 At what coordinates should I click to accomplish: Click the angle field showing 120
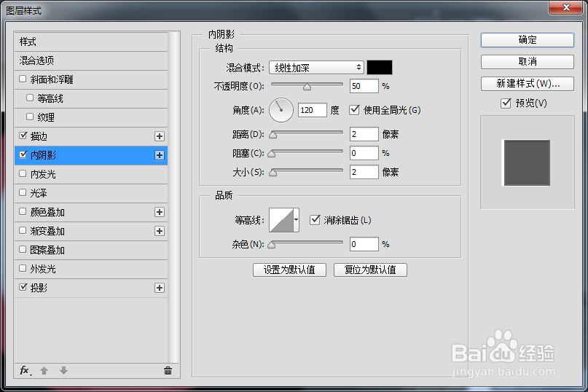click(312, 110)
